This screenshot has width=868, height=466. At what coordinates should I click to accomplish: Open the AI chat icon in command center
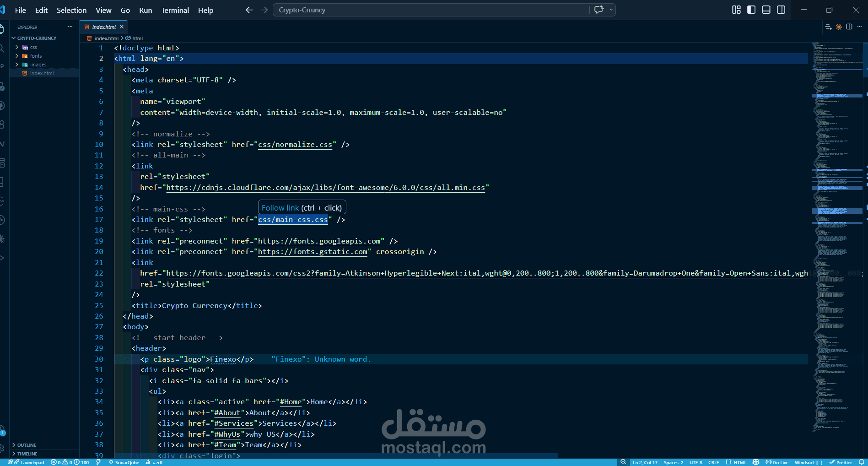[598, 10]
